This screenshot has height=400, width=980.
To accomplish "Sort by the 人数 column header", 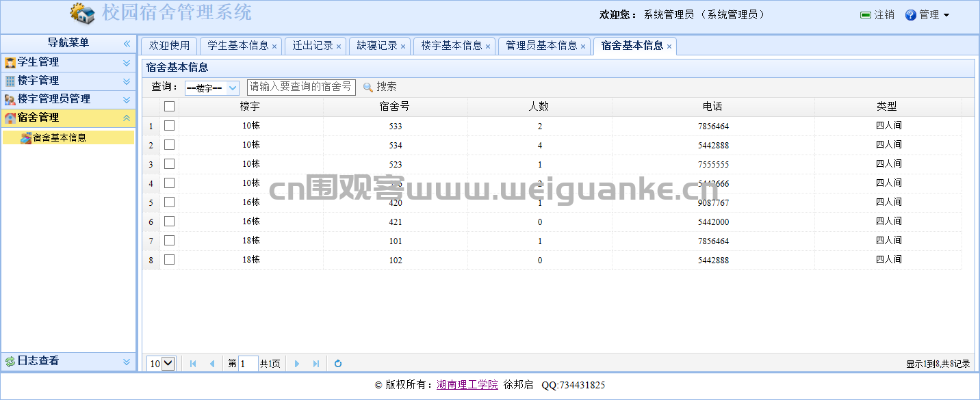I will 539,107.
